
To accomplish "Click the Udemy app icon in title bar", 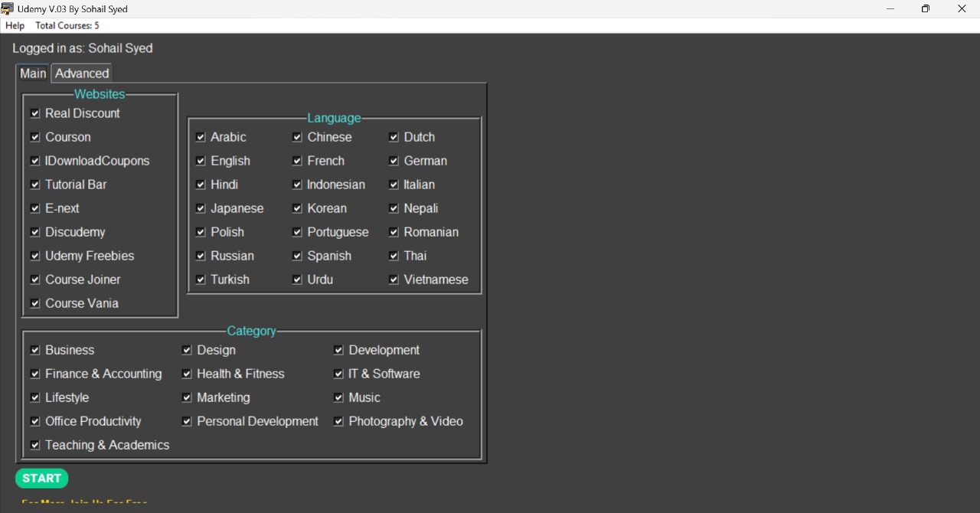I will click(8, 9).
